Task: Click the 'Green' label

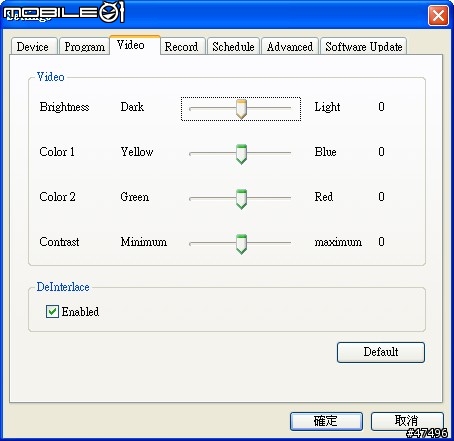Action: pyautogui.click(x=135, y=197)
